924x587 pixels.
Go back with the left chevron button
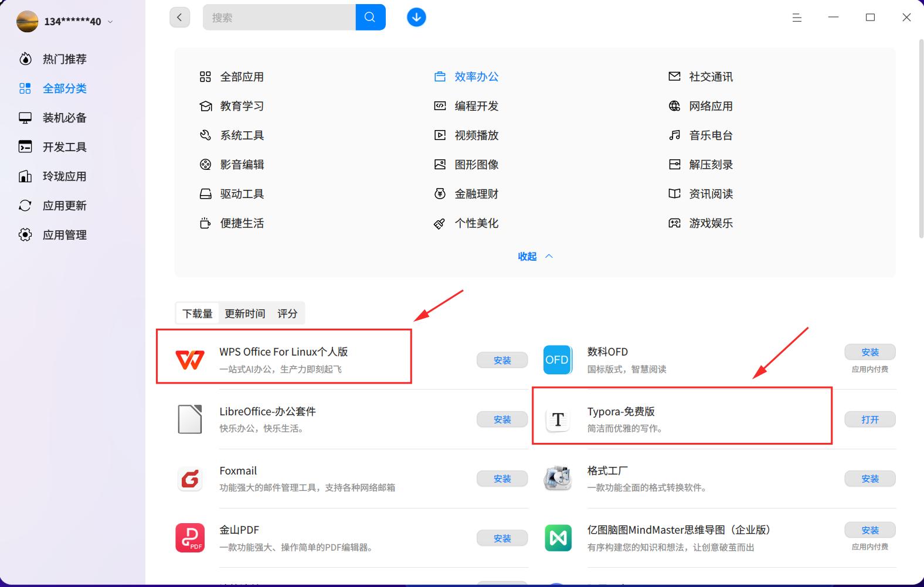coord(179,18)
